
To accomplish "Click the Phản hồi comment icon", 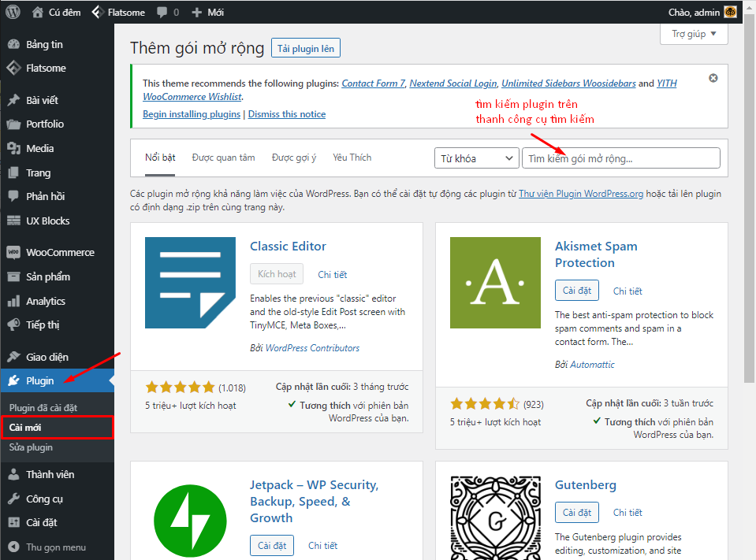I will coord(13,196).
